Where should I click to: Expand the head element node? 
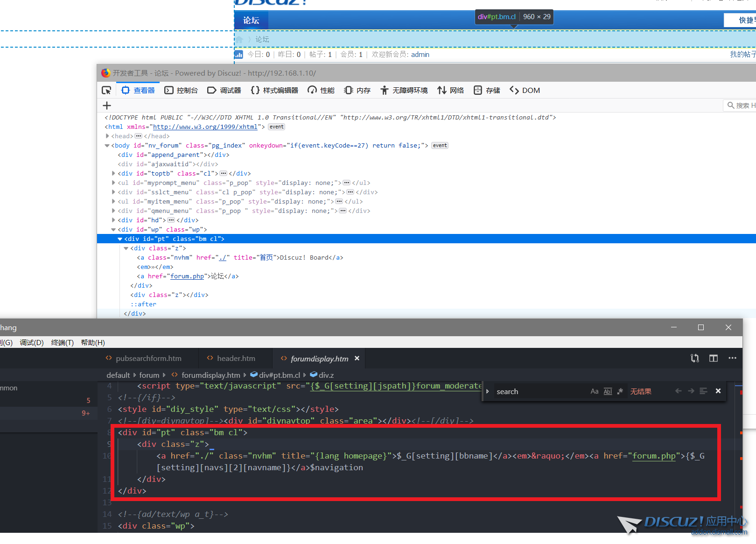point(108,136)
